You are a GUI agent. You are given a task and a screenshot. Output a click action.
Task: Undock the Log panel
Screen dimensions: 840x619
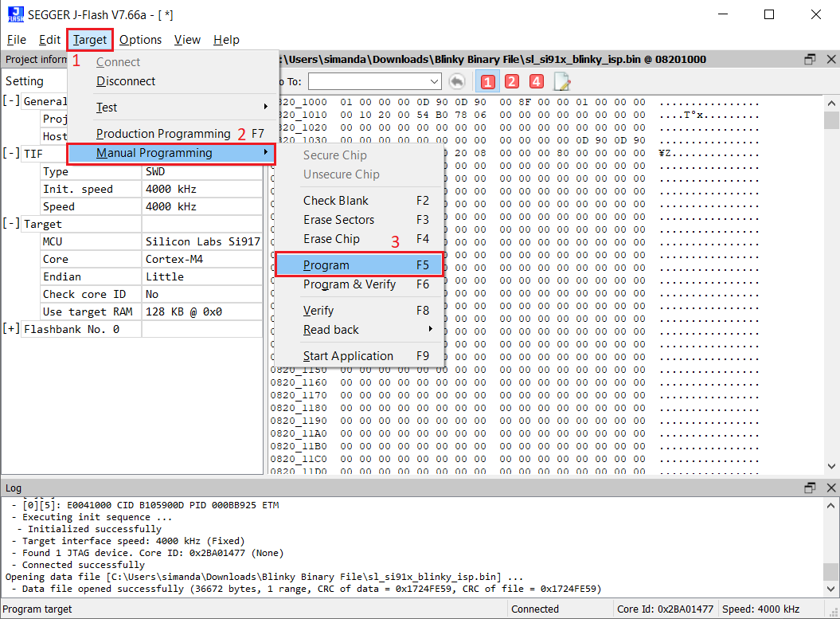[810, 488]
